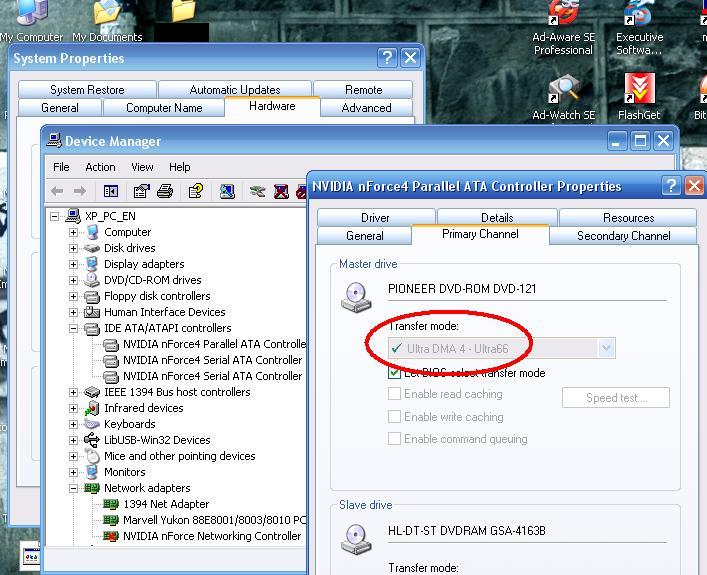Image resolution: width=707 pixels, height=575 pixels.
Task: Open the Action menu
Action: pos(100,167)
